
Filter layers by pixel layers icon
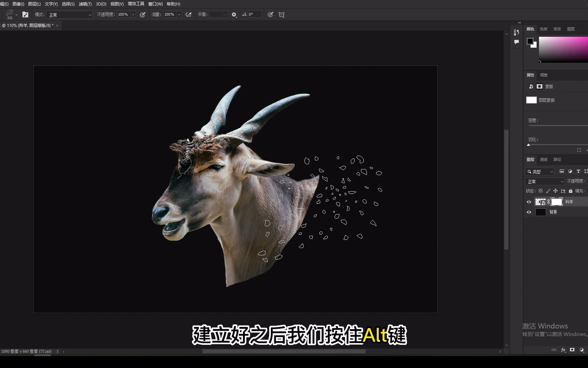point(562,171)
